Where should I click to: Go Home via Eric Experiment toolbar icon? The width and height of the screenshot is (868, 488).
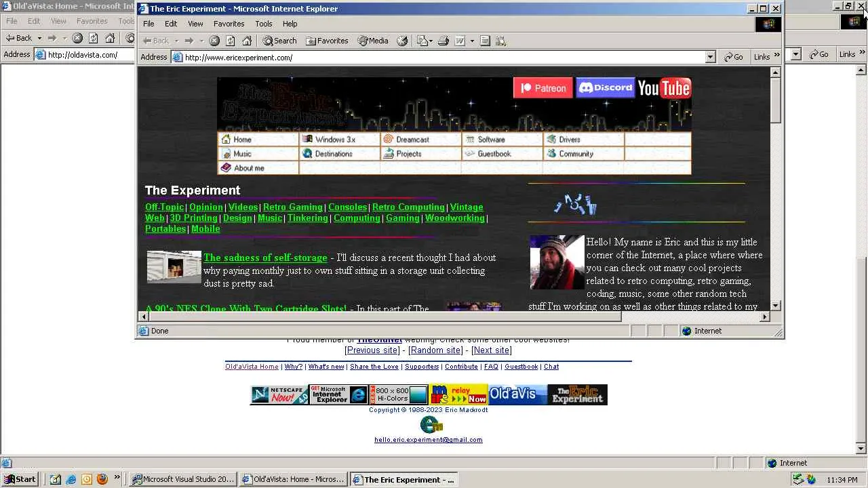[x=247, y=41]
